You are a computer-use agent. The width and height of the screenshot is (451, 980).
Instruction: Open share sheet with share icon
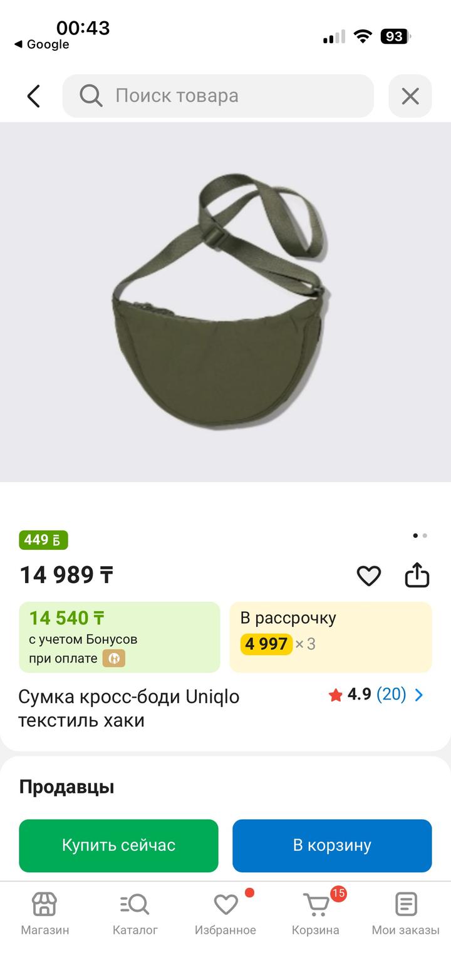tap(417, 575)
